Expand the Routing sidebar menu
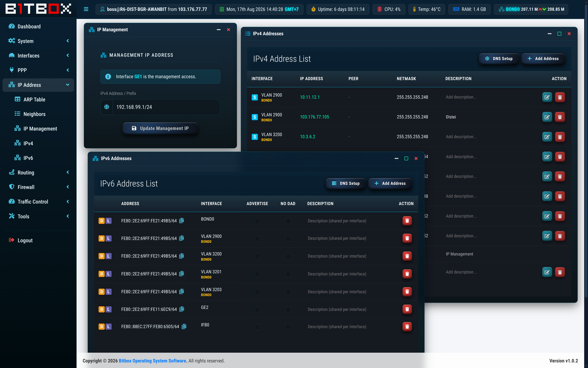 [38, 172]
